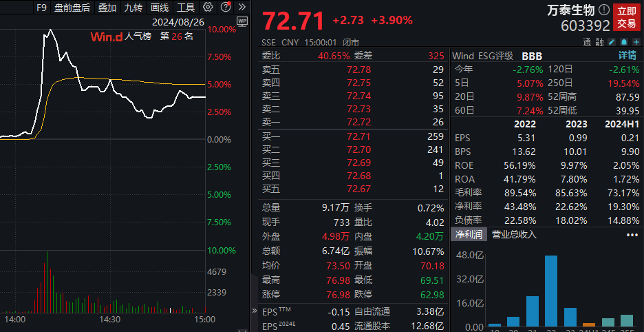Click the chart date 2024/08/26
This screenshot has width=644, height=332.
click(x=178, y=22)
